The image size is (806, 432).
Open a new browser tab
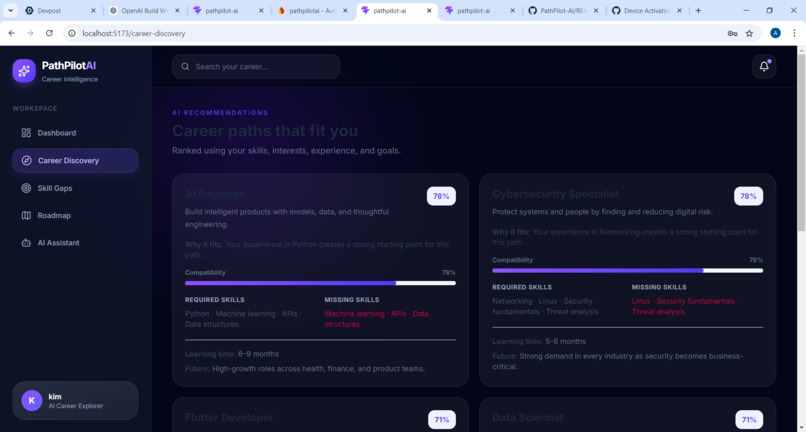(698, 10)
